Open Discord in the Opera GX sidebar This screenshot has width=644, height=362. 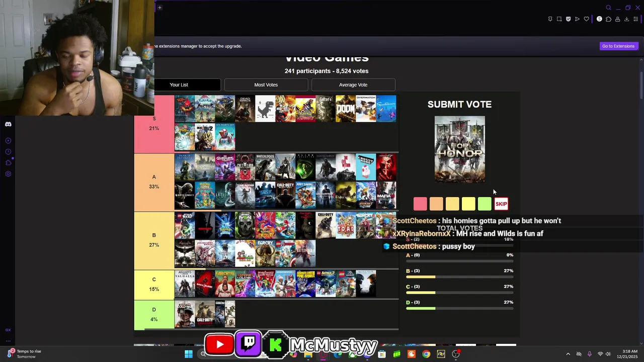pyautogui.click(x=8, y=124)
